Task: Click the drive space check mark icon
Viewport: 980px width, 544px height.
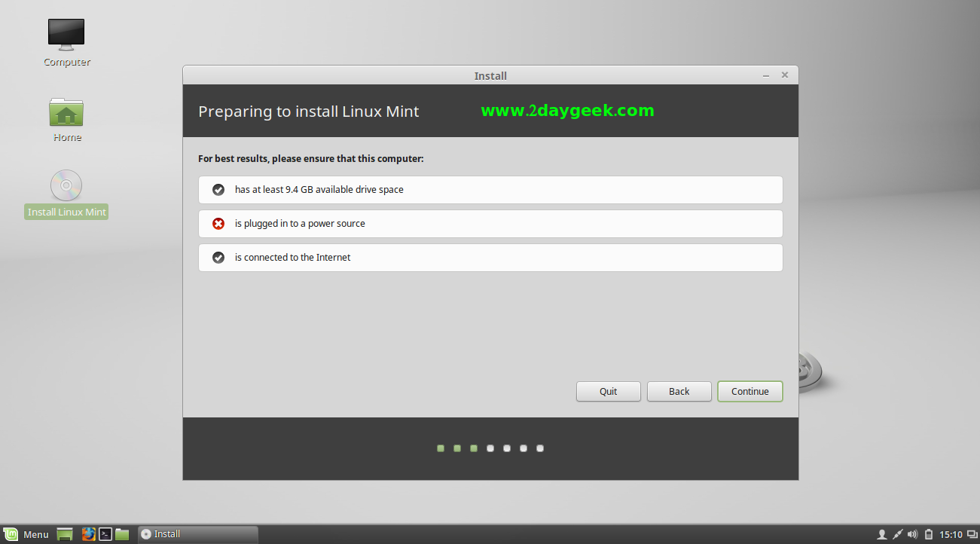Action: (x=218, y=190)
